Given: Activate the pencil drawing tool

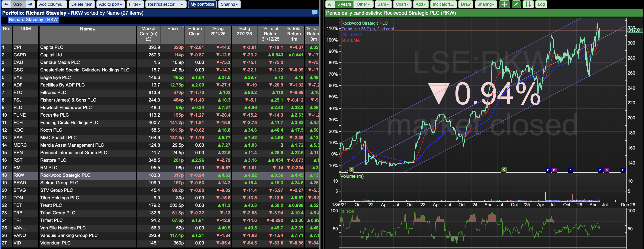Looking at the screenshot, I should (516, 4).
